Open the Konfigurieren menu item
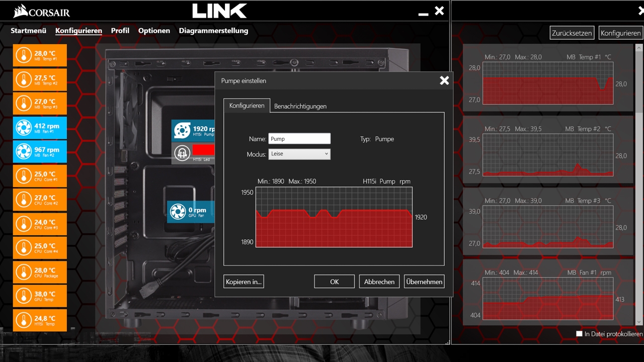644x362 pixels. (x=78, y=31)
